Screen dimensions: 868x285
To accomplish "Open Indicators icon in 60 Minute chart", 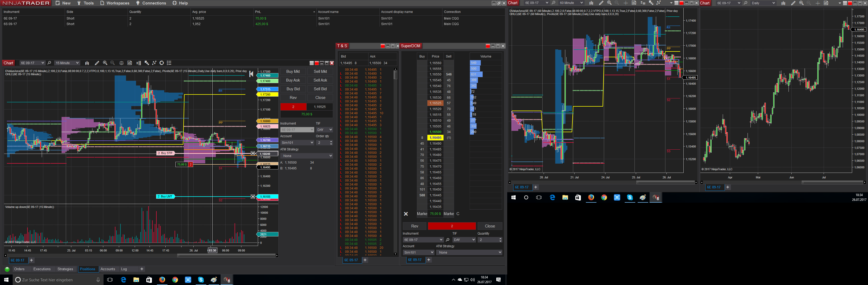I will (659, 3).
